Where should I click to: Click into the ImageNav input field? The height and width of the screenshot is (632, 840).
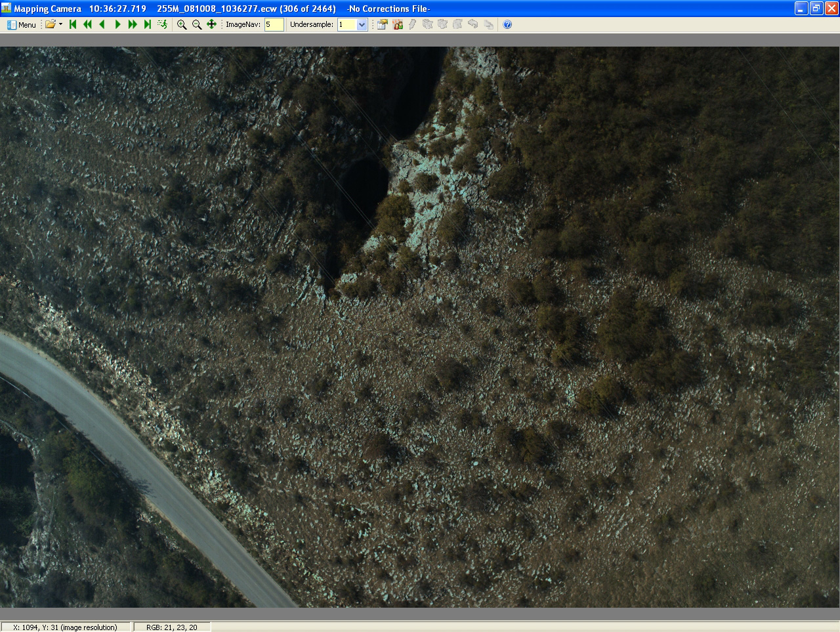(274, 24)
